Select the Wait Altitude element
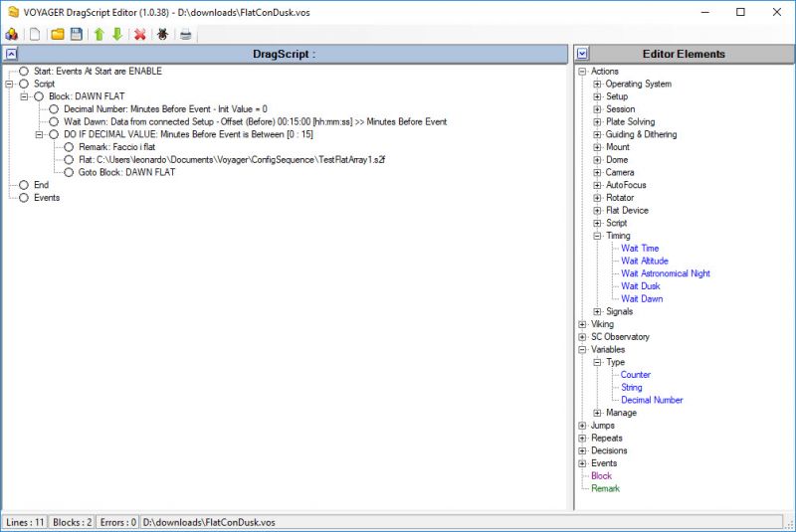 click(645, 261)
